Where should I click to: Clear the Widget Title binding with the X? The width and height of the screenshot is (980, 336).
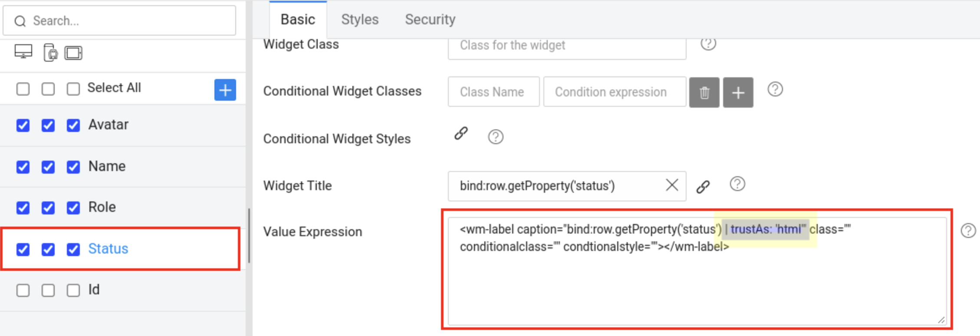pos(671,185)
